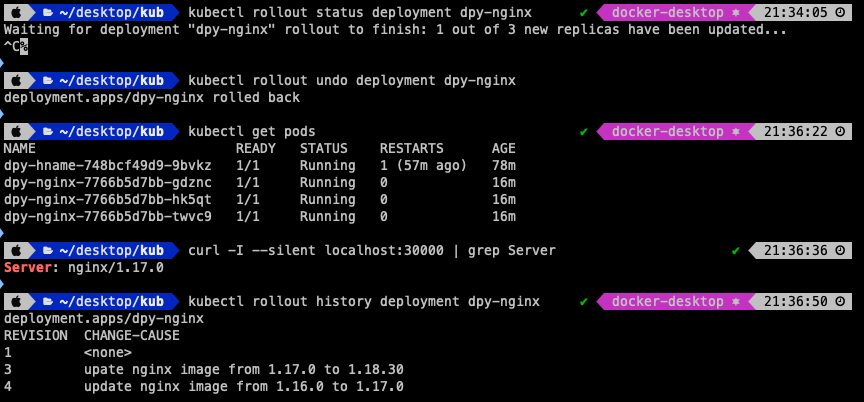This screenshot has width=864, height=402.
Task: Click the command 'kubectl rollout history deployment dpy-nginx'
Action: pyautogui.click(x=364, y=301)
